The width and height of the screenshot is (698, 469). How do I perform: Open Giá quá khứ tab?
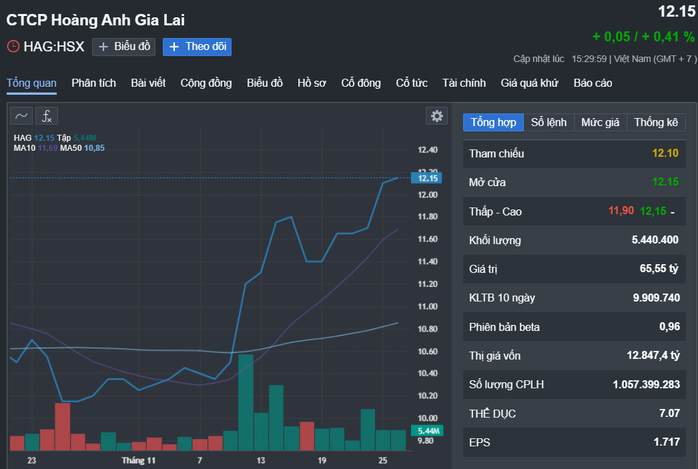pos(529,83)
